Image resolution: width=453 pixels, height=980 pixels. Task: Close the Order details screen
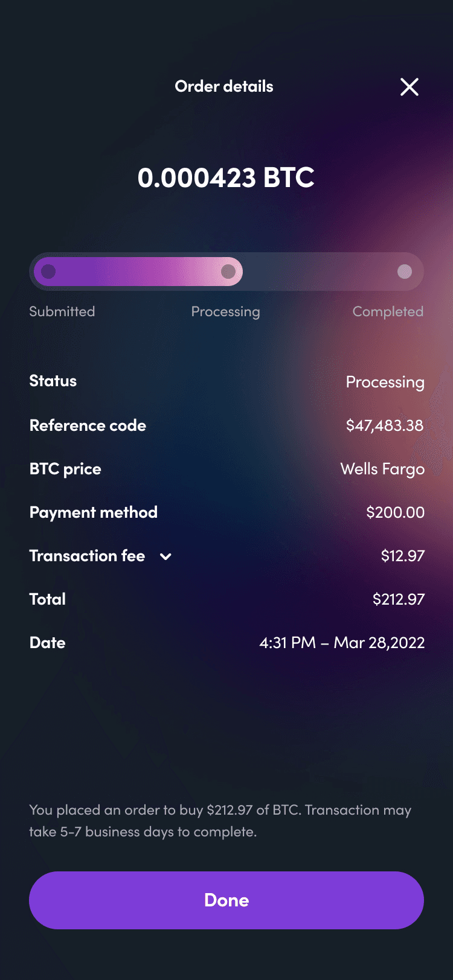click(410, 87)
